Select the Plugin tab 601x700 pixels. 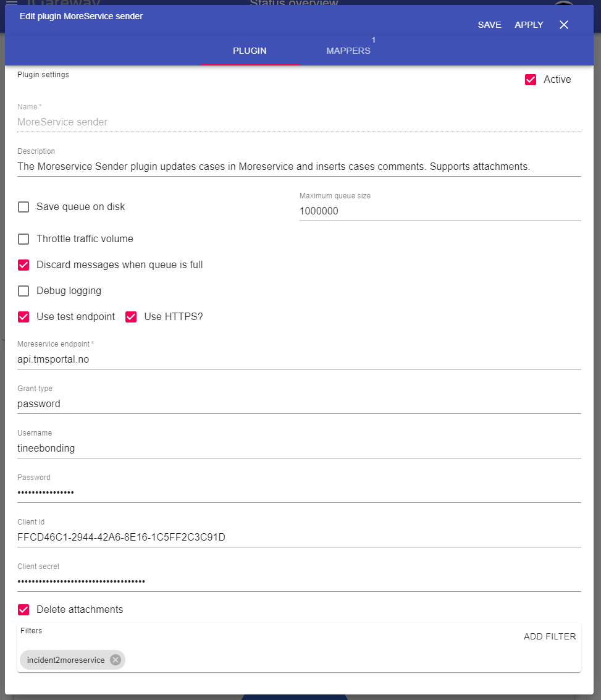click(x=250, y=51)
